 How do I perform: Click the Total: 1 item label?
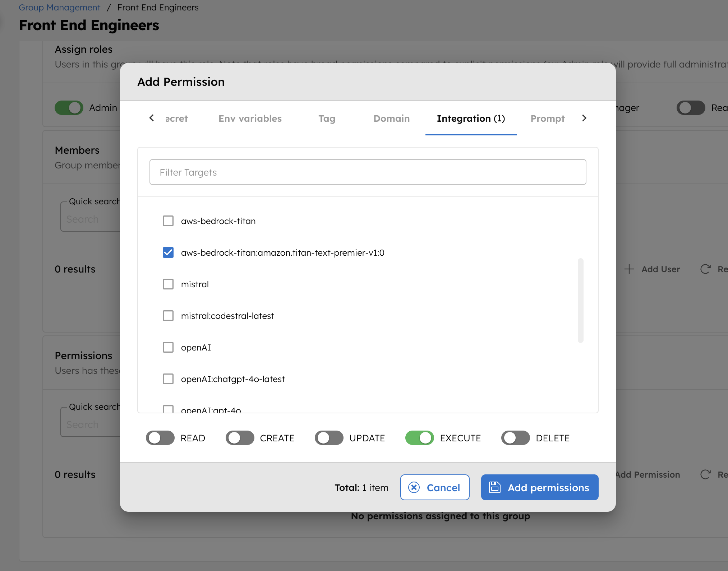(361, 487)
